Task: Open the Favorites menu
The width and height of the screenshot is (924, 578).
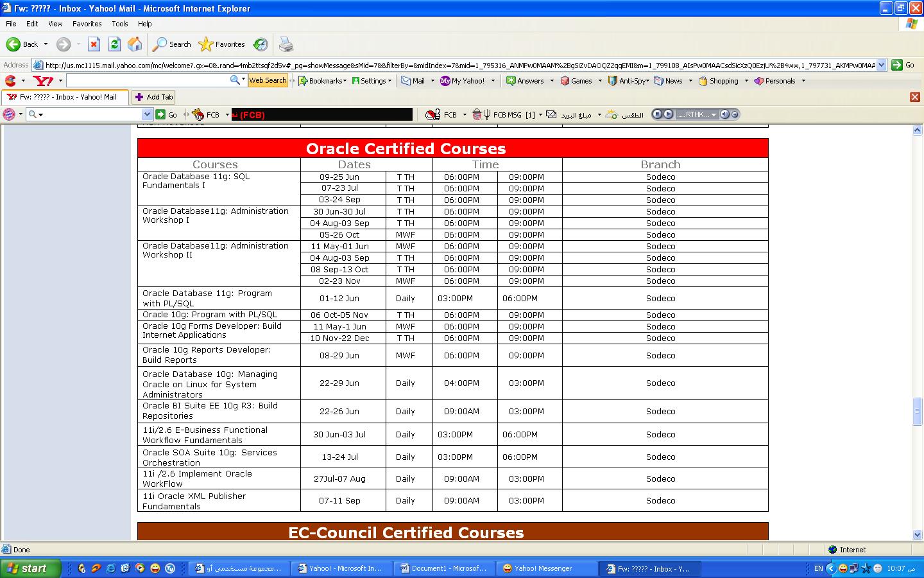Action: [87, 24]
